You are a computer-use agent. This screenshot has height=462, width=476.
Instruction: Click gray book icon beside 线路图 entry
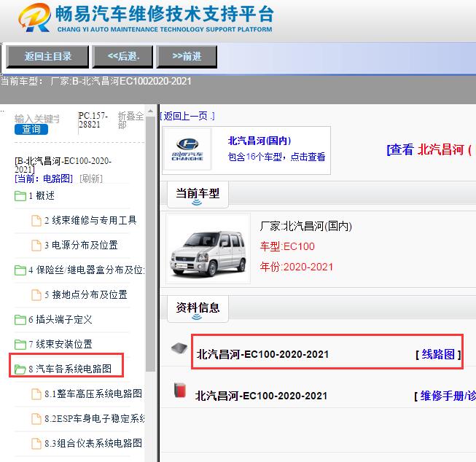pos(179,348)
